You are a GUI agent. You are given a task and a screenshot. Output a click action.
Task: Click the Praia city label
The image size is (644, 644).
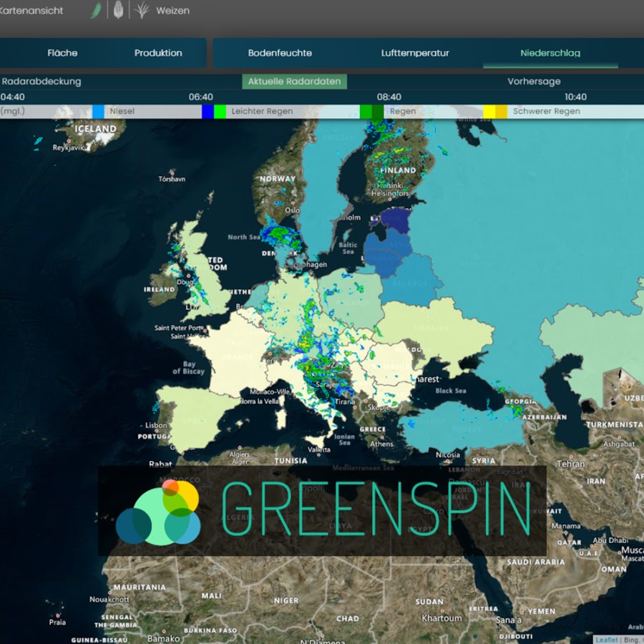[x=57, y=623]
